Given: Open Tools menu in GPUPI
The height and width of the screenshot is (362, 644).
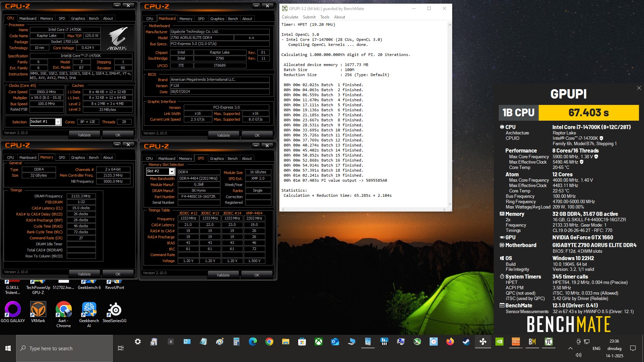Looking at the screenshot, I should pyautogui.click(x=325, y=17).
